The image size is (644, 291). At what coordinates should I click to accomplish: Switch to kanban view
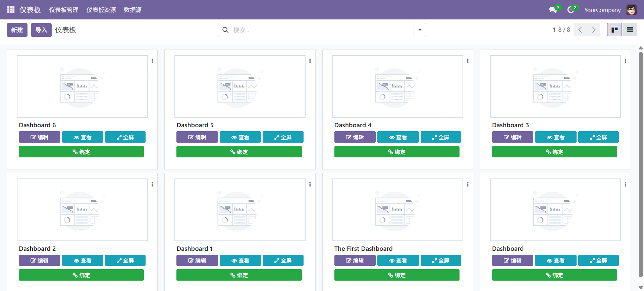click(x=614, y=30)
